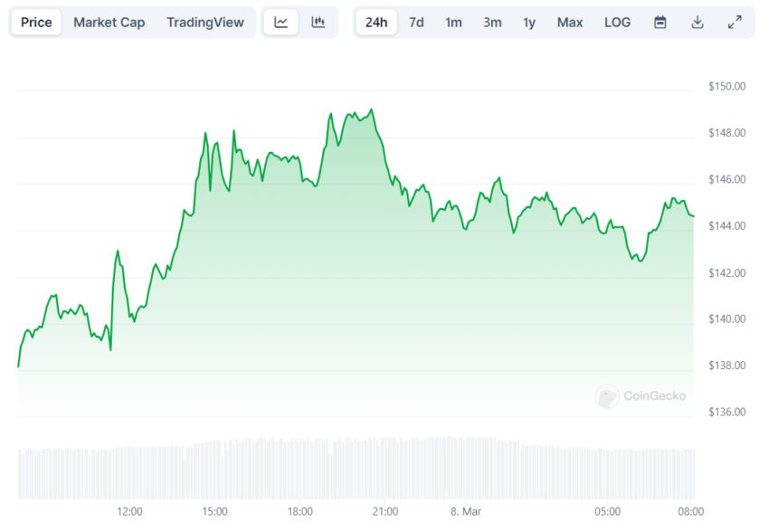Open the calendar date range picker
This screenshot has height=532, width=769.
tap(660, 23)
